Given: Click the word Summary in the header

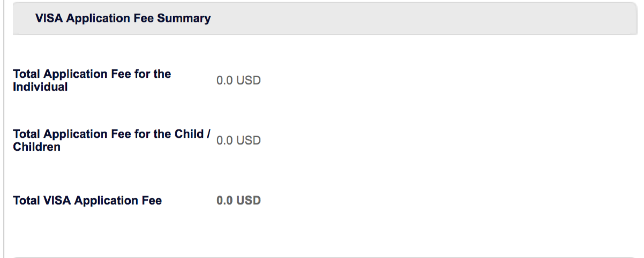Looking at the screenshot, I should 184,19.
